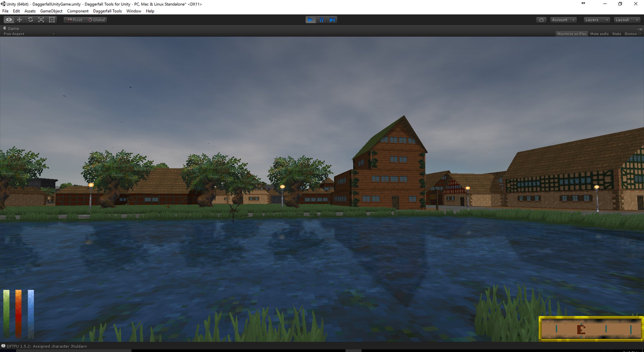Click the compass in the HUD
644x352 pixels.
coord(591,329)
